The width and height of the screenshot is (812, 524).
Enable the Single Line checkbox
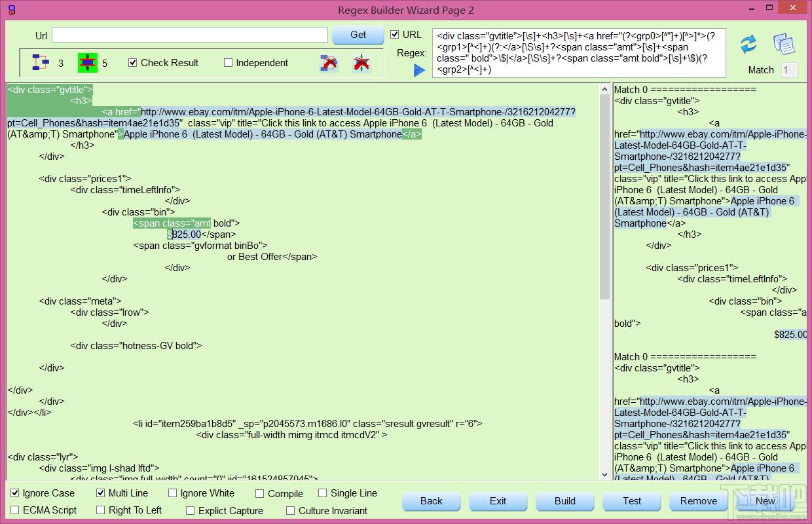tap(323, 493)
